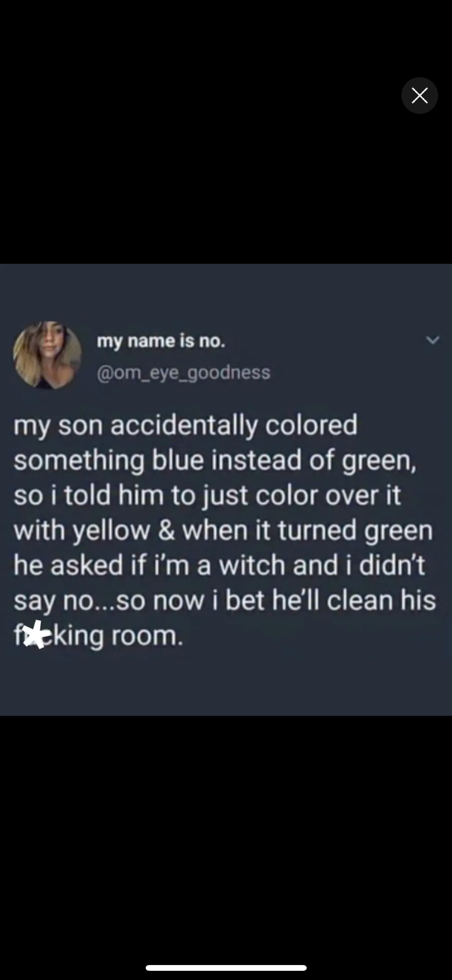Tap the profile avatar photo
This screenshot has width=452, height=980.
click(47, 355)
